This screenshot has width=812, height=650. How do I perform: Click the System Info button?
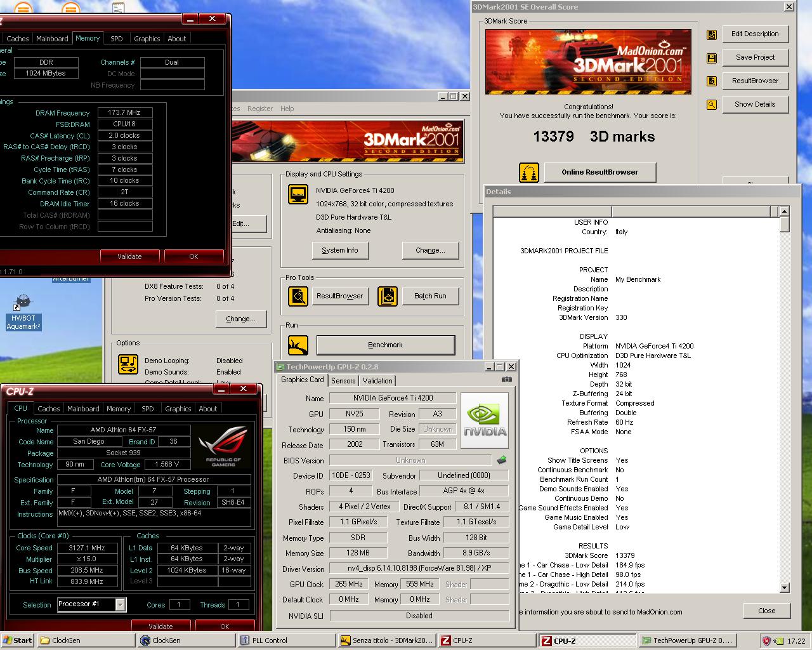[340, 251]
